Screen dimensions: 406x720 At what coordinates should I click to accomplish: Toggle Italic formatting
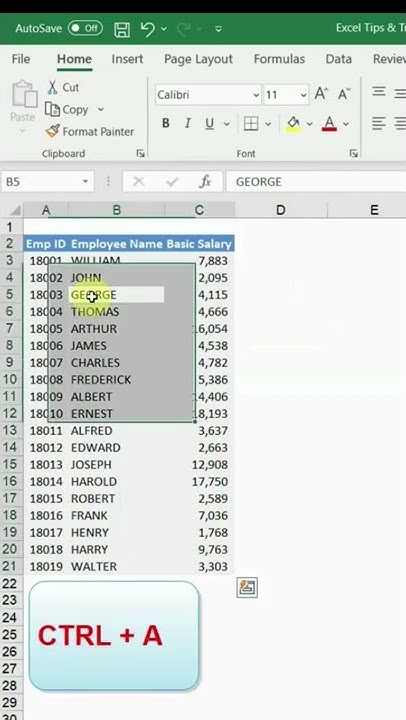(x=187, y=124)
